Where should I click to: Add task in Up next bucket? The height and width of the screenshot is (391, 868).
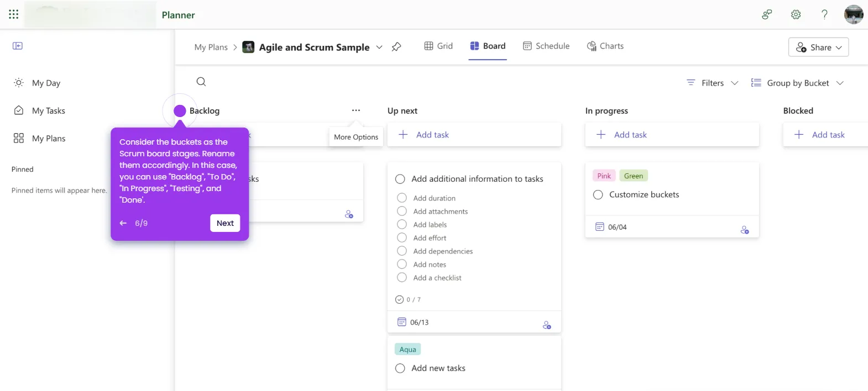pyautogui.click(x=474, y=135)
